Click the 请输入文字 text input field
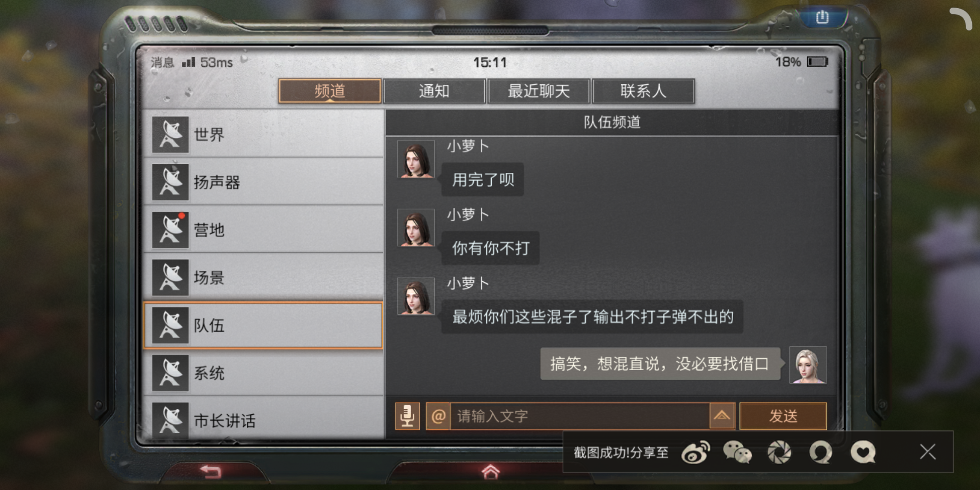This screenshot has width=980, height=490. click(580, 416)
